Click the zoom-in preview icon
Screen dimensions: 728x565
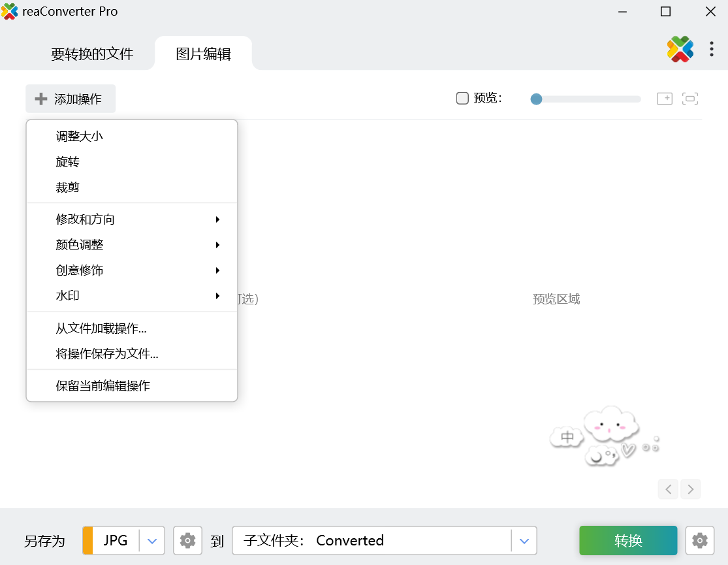click(x=665, y=99)
